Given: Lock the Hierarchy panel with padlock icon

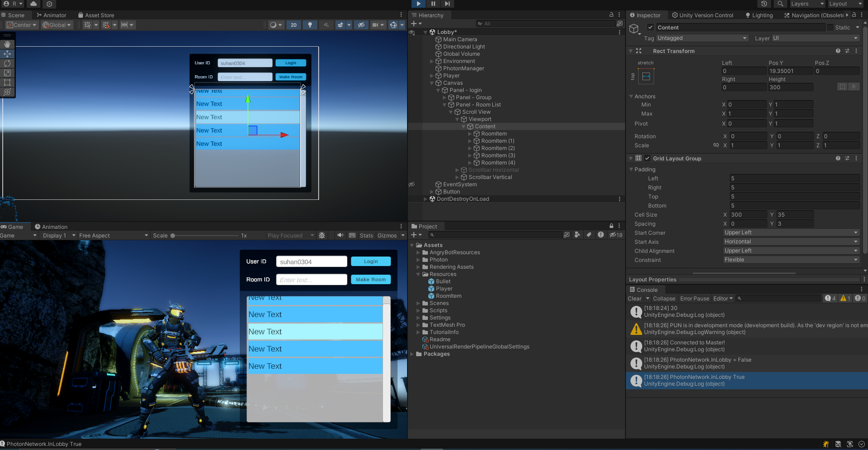Looking at the screenshot, I should click(x=611, y=15).
